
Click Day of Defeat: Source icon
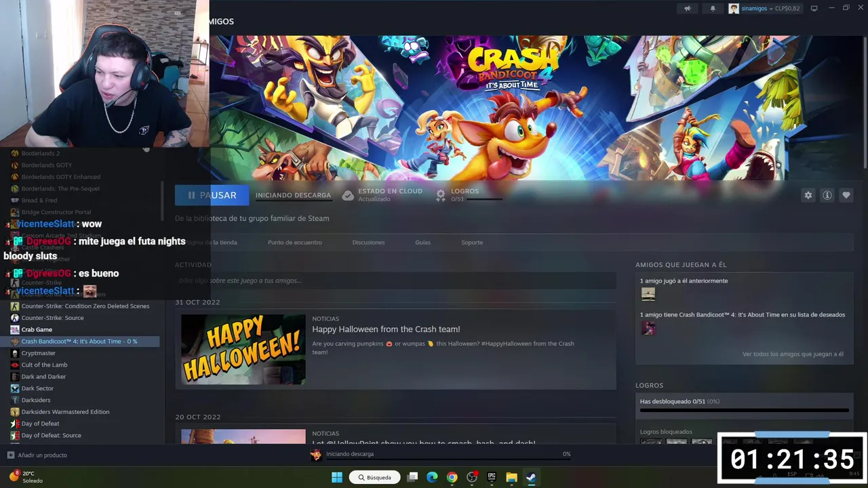click(x=14, y=435)
